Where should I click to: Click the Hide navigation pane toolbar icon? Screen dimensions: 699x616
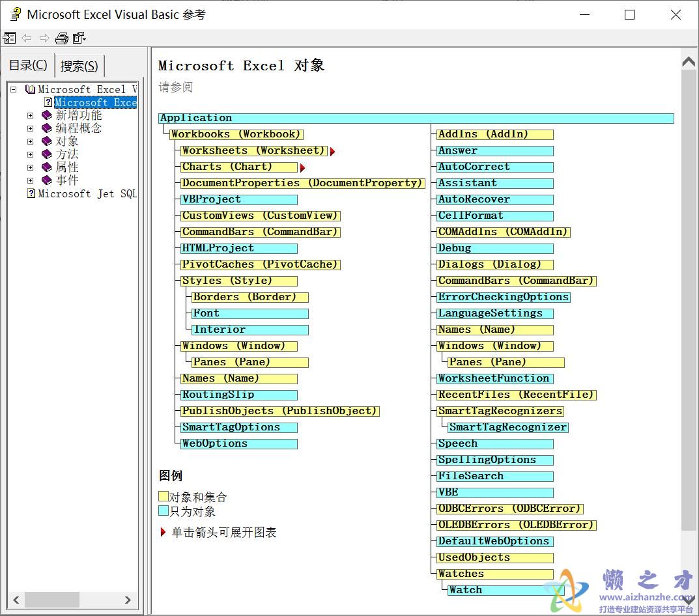(x=9, y=38)
